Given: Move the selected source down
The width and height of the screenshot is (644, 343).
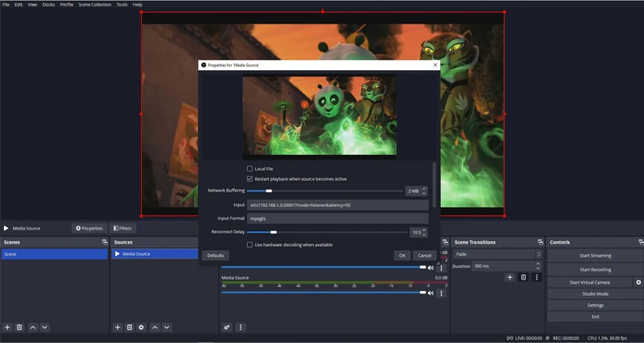Looking at the screenshot, I should tap(166, 328).
